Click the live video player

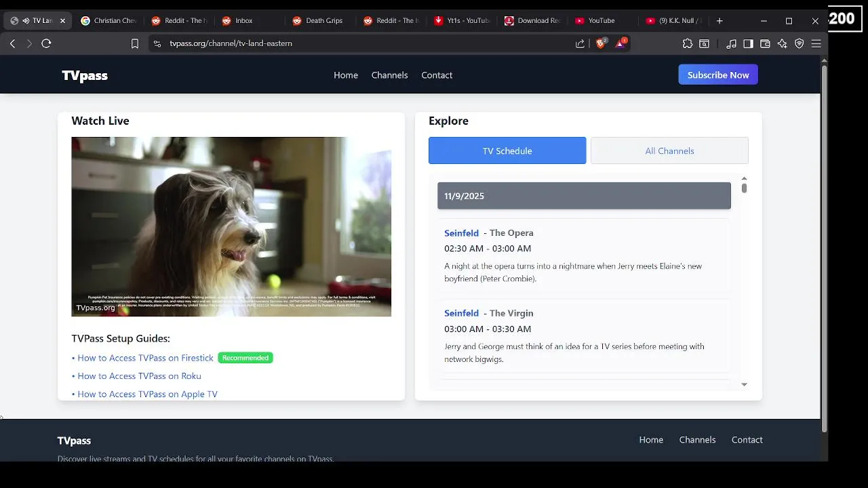[231, 226]
